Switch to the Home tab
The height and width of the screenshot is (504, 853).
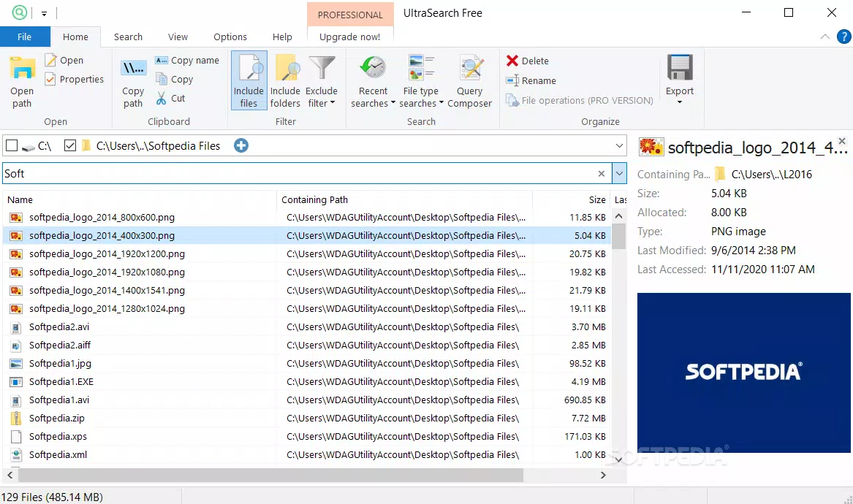(x=75, y=37)
